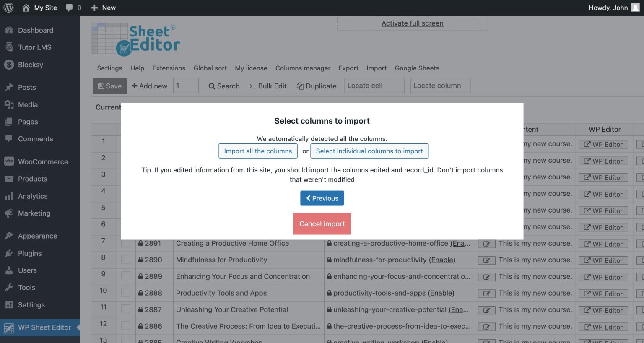Click Import all the columns

pyautogui.click(x=258, y=151)
